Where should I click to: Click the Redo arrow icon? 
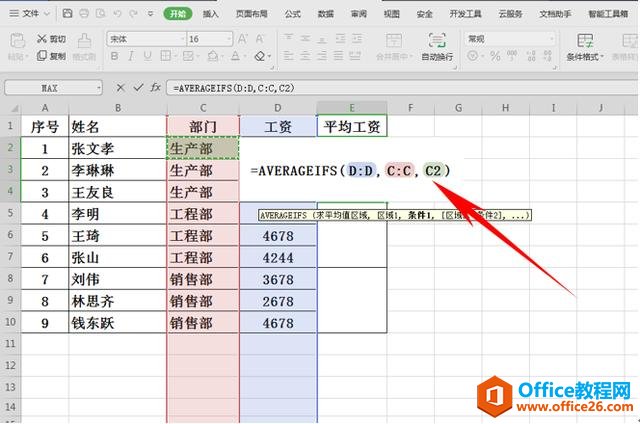(x=133, y=13)
